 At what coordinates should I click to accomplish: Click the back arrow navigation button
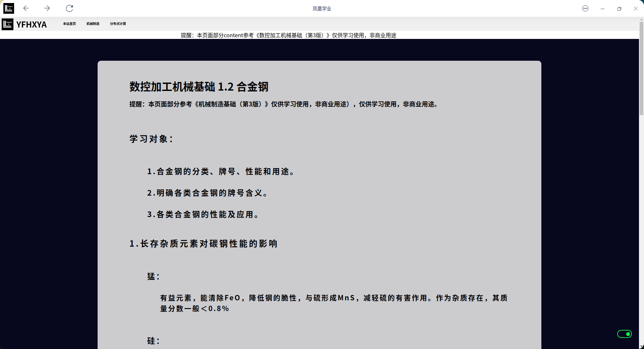(x=26, y=8)
